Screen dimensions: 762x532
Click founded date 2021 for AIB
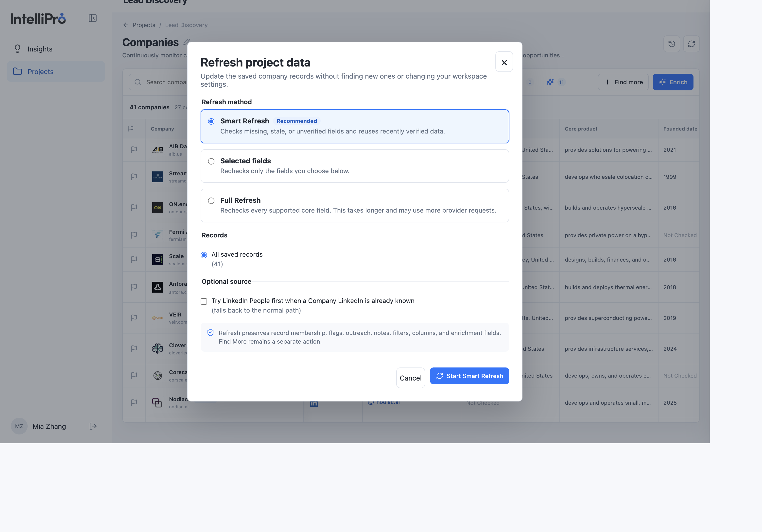[x=669, y=150]
